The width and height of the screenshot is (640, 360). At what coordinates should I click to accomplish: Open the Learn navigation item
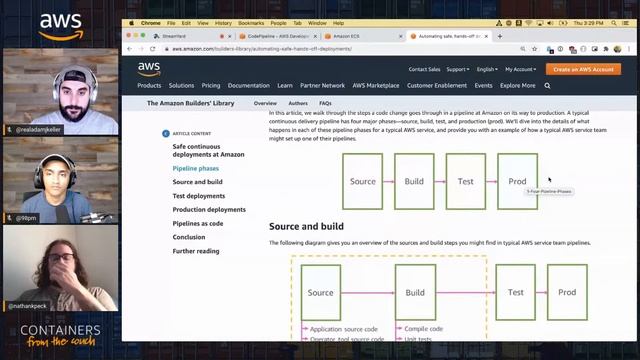pos(284,86)
